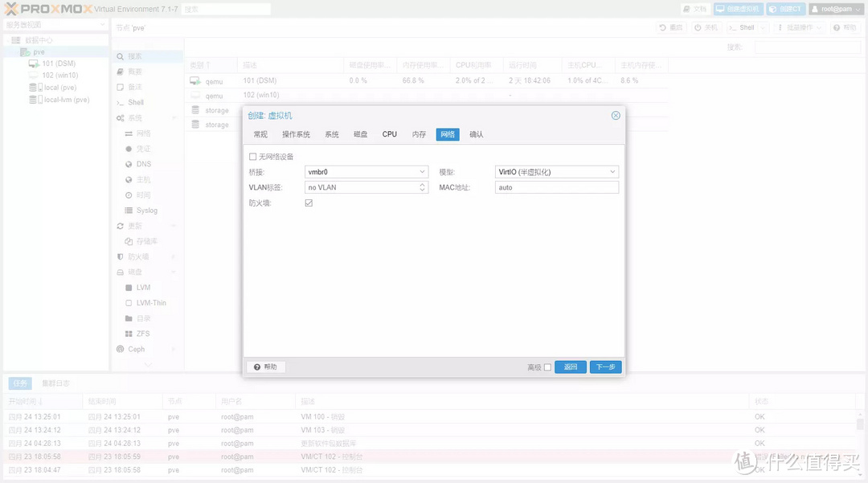This screenshot has width=868, height=483.
Task: Select 搜索 magnifier icon in node menu
Action: coord(120,56)
